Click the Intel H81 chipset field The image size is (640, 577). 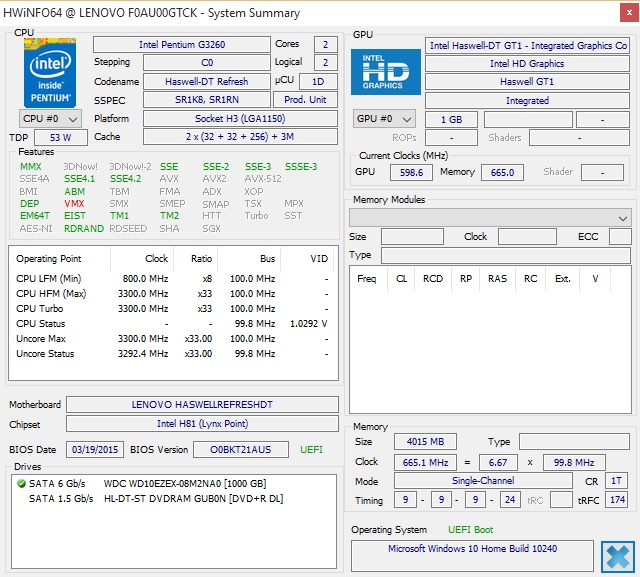click(x=202, y=426)
